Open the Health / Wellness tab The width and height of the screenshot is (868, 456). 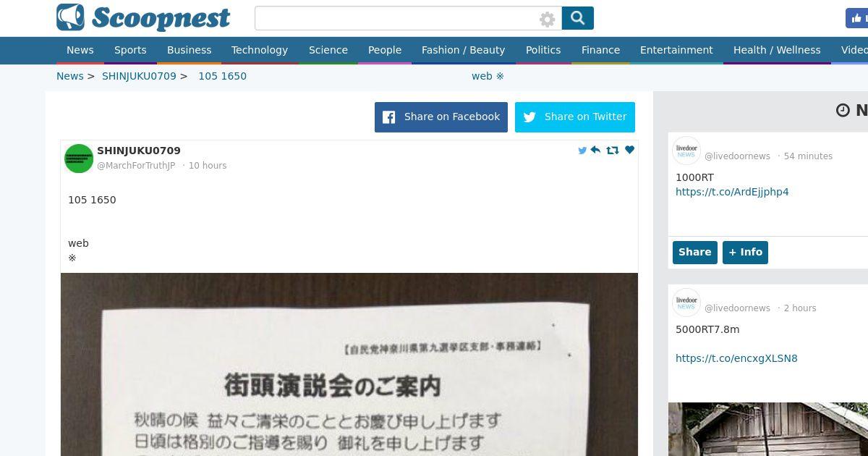[777, 50]
